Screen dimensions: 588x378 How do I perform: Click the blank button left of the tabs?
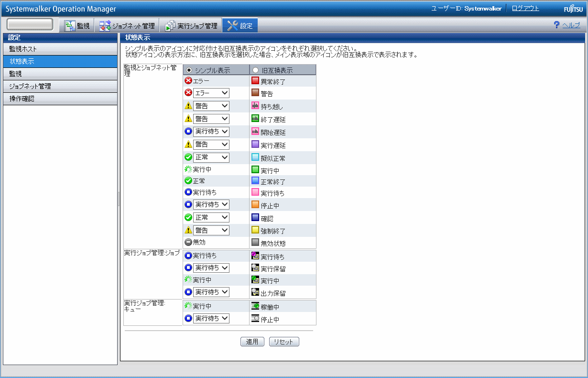coord(30,25)
